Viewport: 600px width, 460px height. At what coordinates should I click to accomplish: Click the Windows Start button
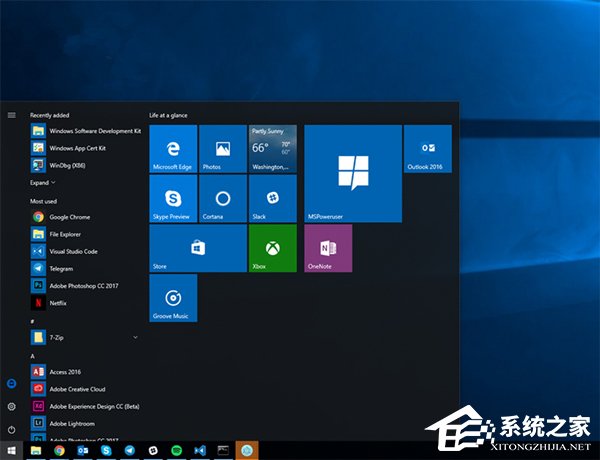(x=11, y=450)
